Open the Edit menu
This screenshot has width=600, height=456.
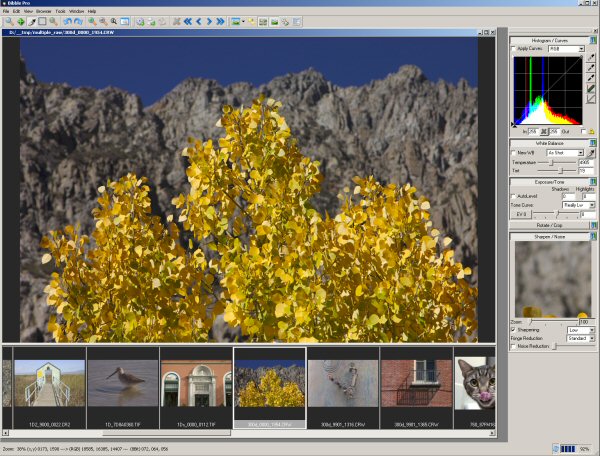[x=16, y=11]
